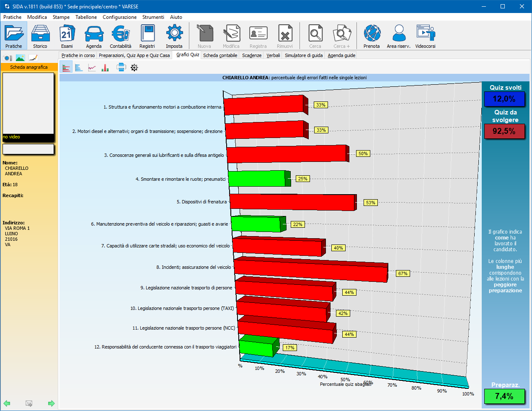
Task: Open the Simulatore di guida tab
Action: pyautogui.click(x=304, y=55)
